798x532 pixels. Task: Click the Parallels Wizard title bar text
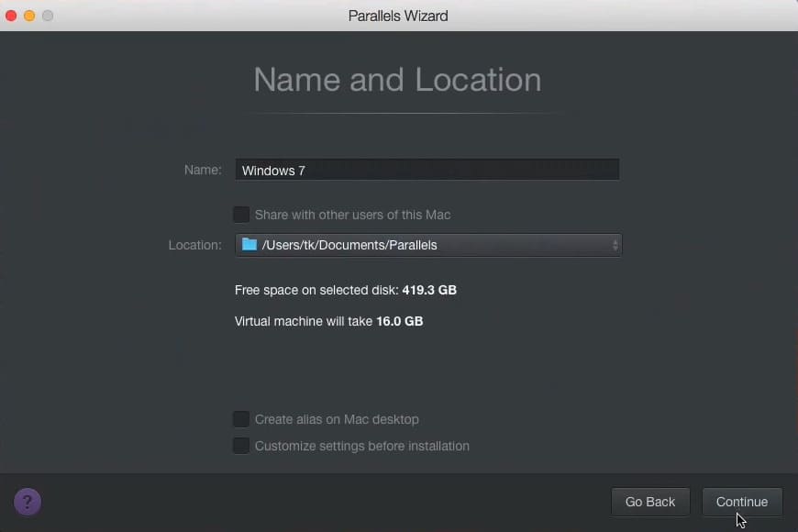click(398, 16)
